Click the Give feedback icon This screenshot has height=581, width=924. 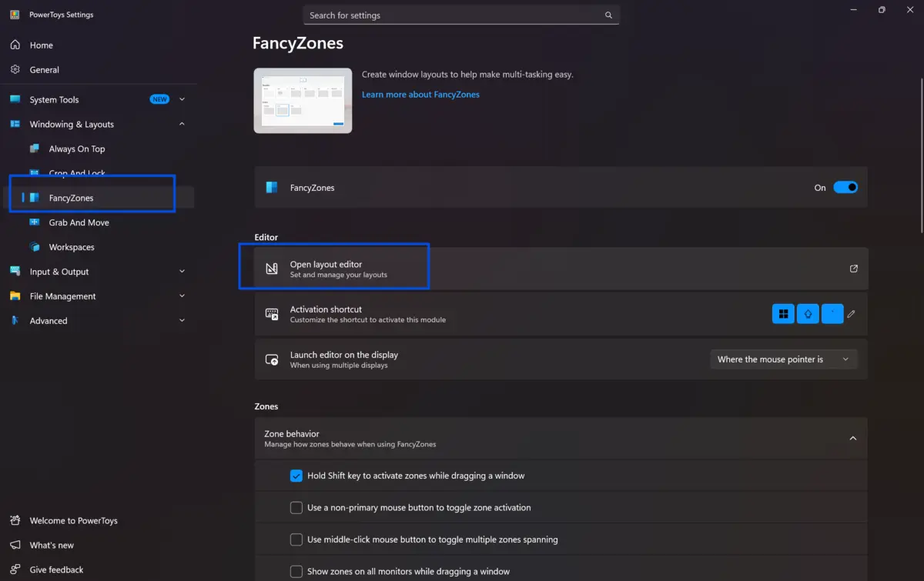(15, 570)
